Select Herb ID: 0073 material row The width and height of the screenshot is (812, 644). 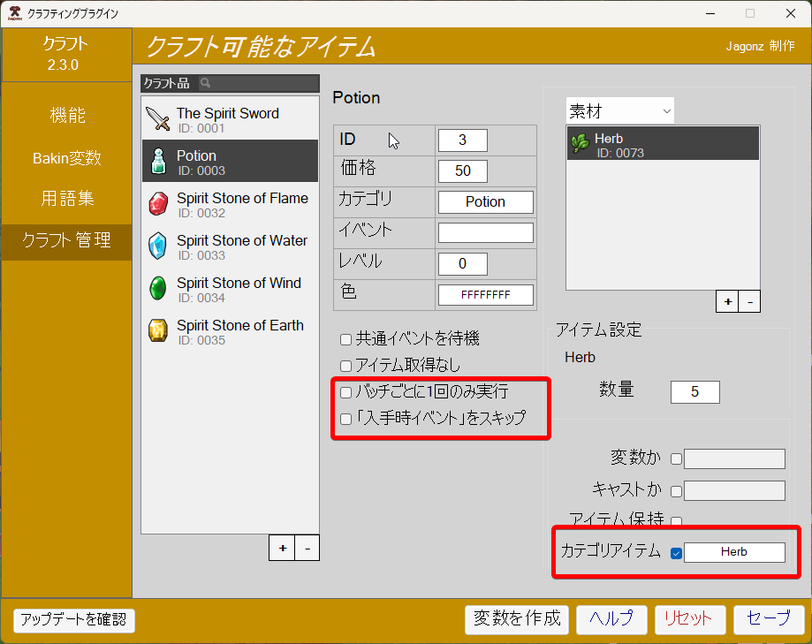pos(663,143)
